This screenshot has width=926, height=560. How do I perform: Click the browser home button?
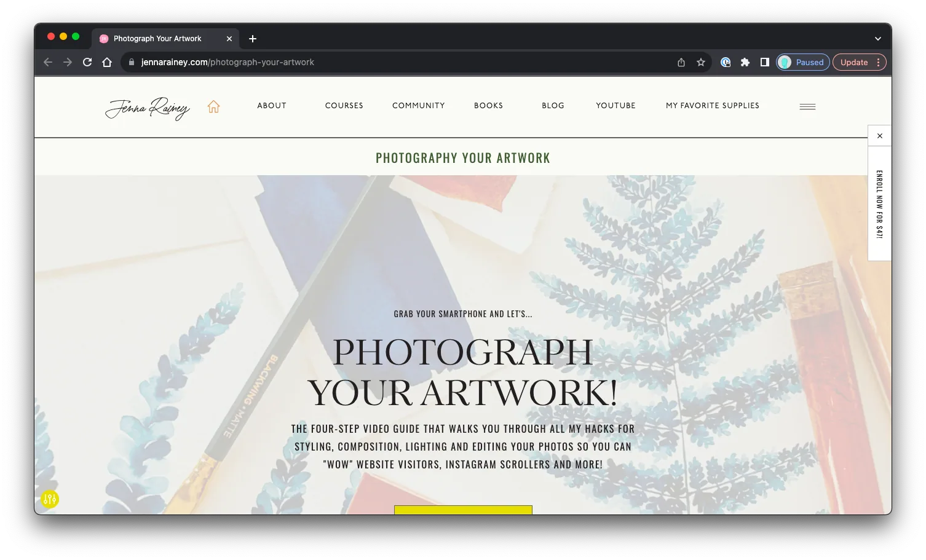[x=107, y=62]
